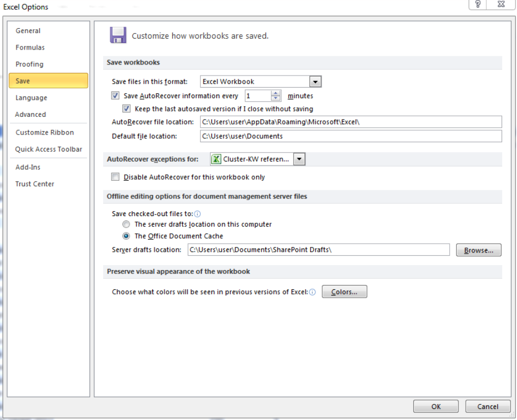
Task: Show Advanced options
Action: (x=49, y=115)
